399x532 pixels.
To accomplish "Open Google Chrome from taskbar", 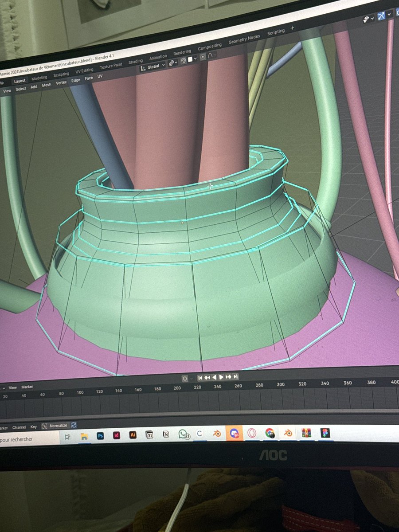I will pyautogui.click(x=270, y=433).
